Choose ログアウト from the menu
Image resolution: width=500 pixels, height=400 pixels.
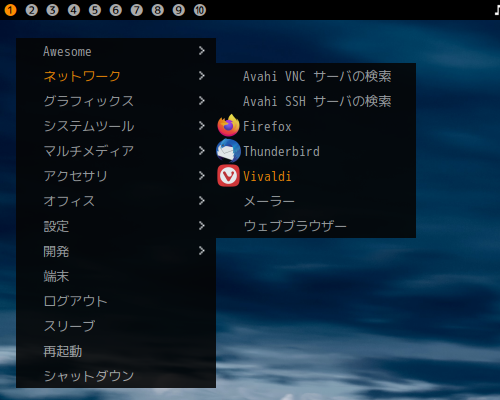(116, 301)
